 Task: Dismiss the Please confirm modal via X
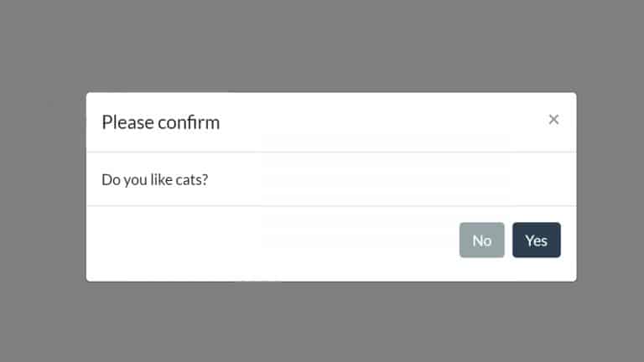pos(553,120)
